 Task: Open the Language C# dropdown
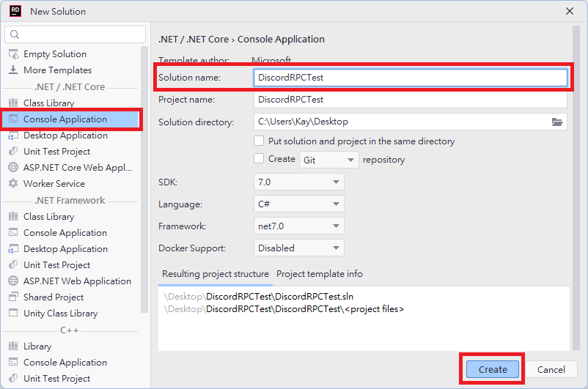[x=299, y=204]
